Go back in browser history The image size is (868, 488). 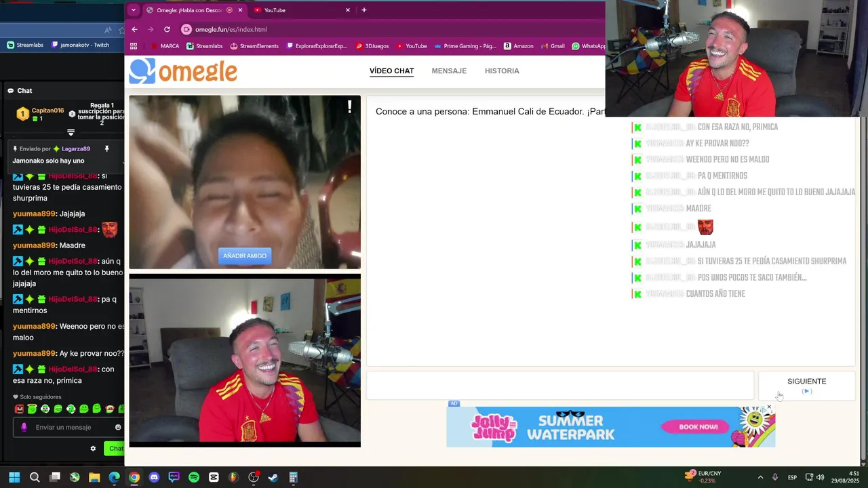point(134,29)
